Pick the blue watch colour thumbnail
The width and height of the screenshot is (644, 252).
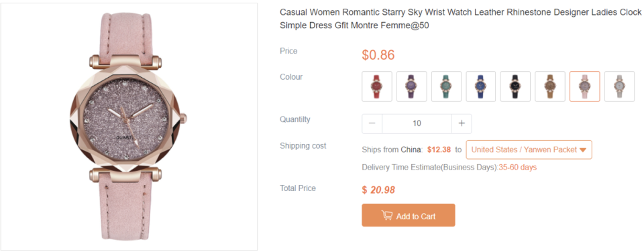(x=481, y=86)
